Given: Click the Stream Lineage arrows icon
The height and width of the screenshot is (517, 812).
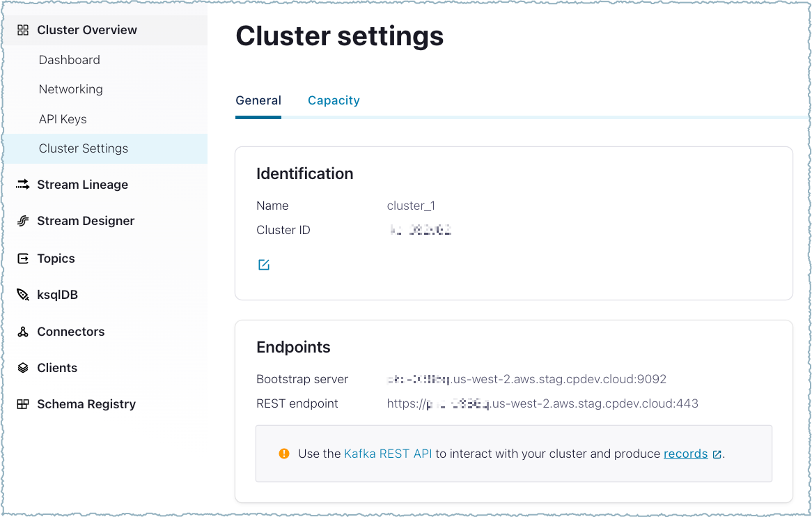Looking at the screenshot, I should 23,185.
